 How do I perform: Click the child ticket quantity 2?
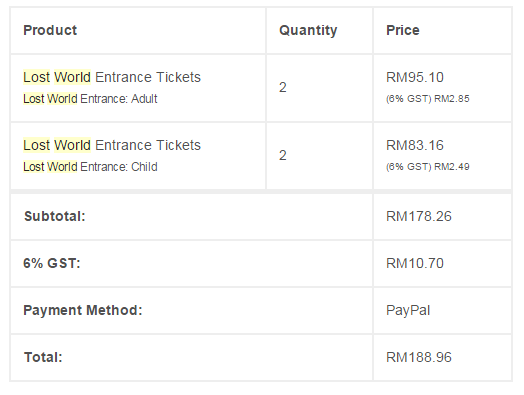[x=283, y=155]
